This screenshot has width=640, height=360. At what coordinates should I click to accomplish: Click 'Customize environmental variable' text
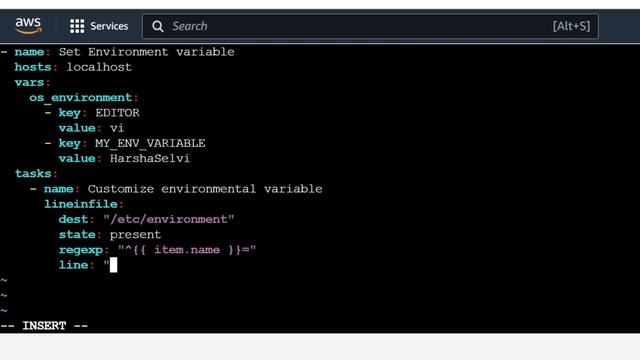205,189
